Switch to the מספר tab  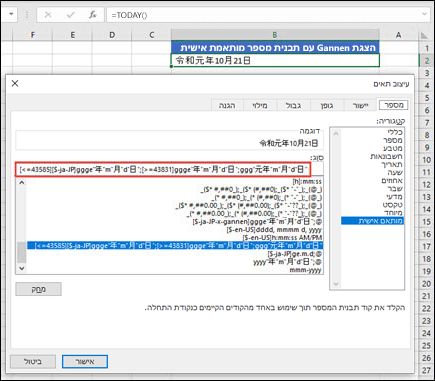coord(394,105)
